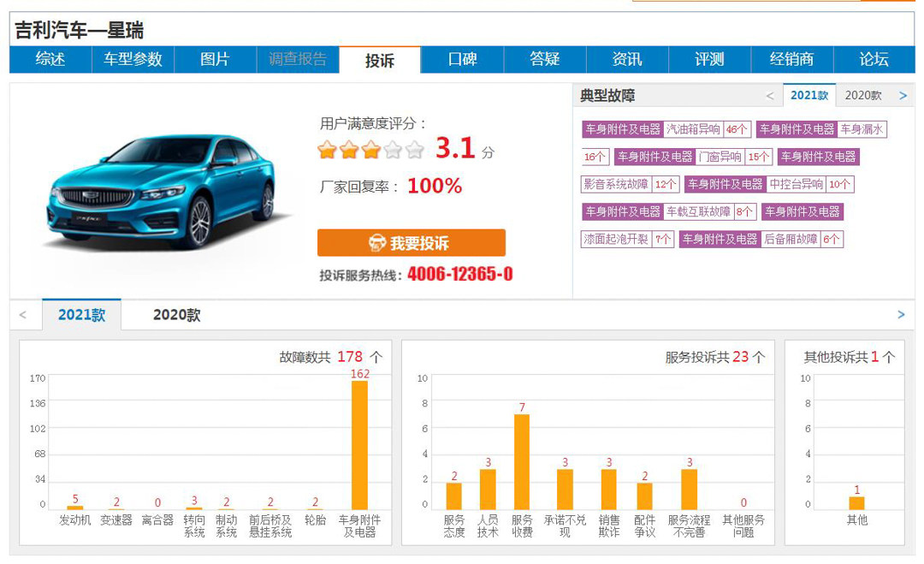
Task: Open the 经销商 tab
Action: (791, 59)
